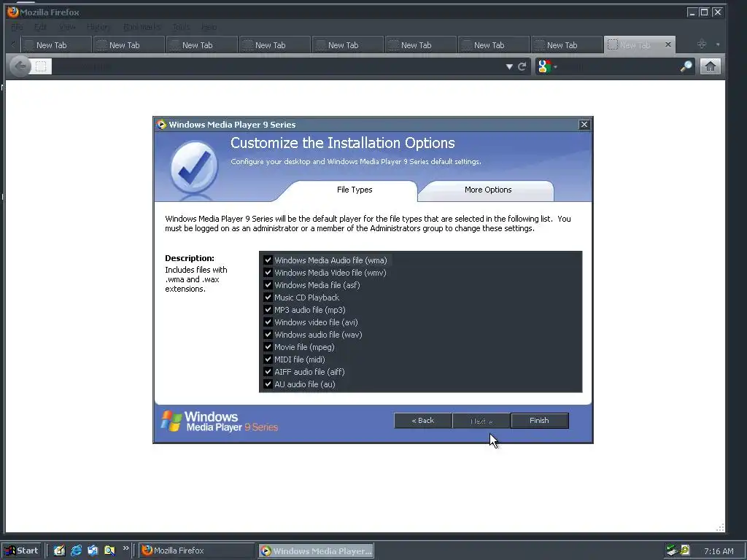Click the search magnifier icon
Screen dimensions: 747x560
coord(686,66)
